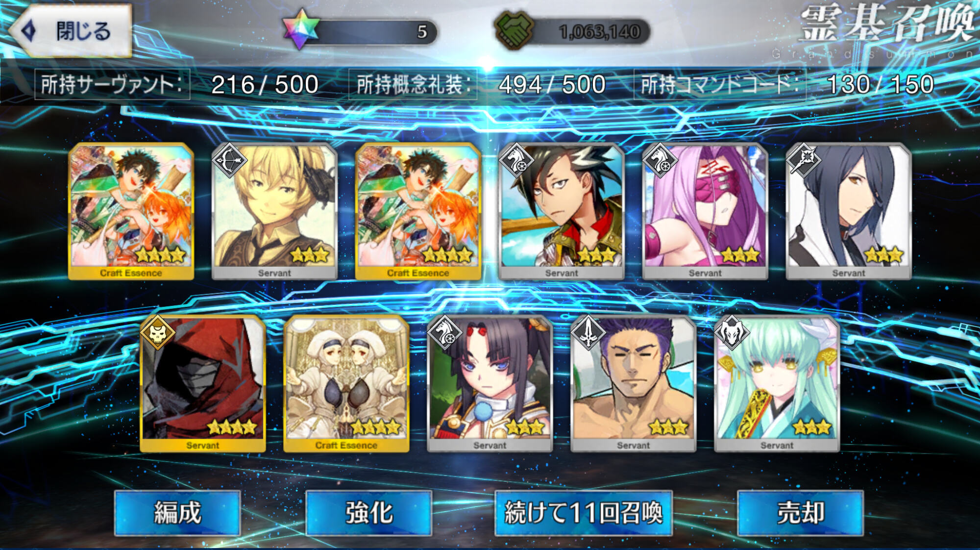Viewport: 980px width, 550px height.
Task: Open the 編成 party formation button
Action: tap(177, 513)
